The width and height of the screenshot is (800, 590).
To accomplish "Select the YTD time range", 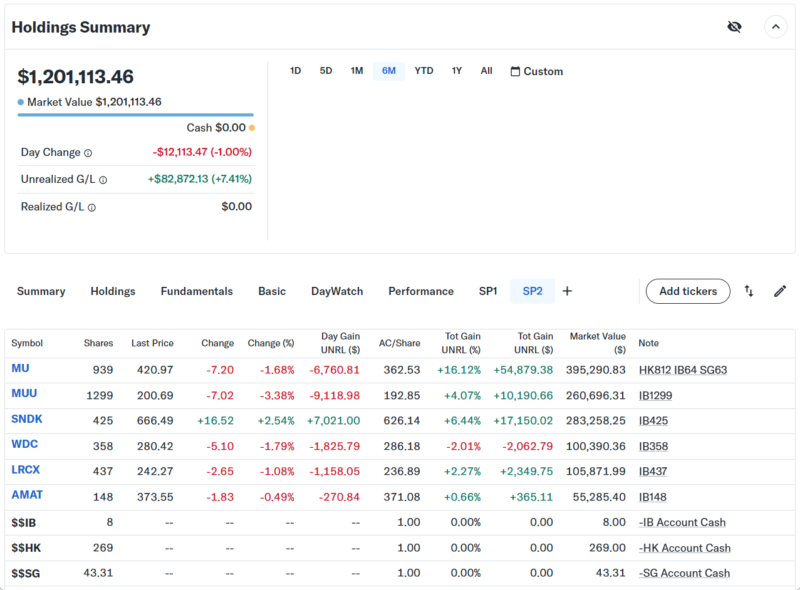I will pos(424,71).
